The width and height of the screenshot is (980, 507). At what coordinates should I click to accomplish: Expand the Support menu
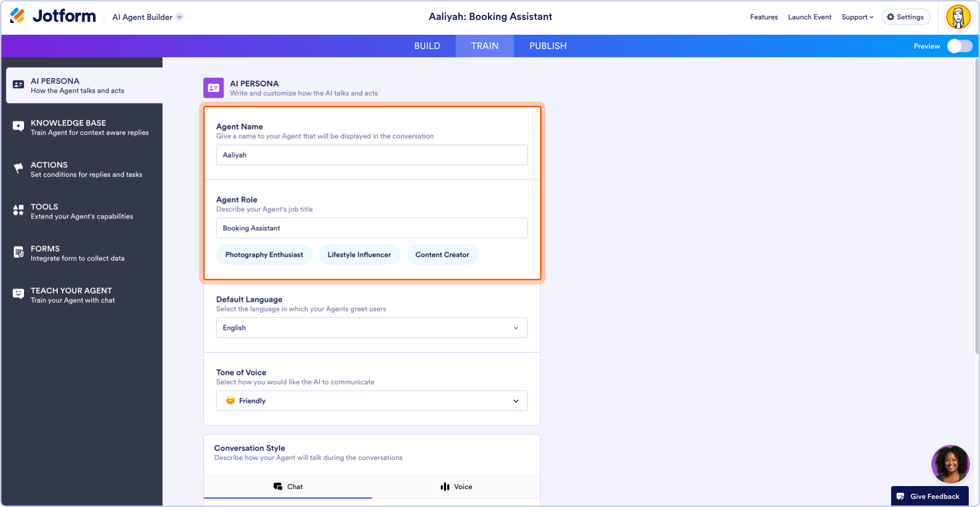tap(857, 17)
